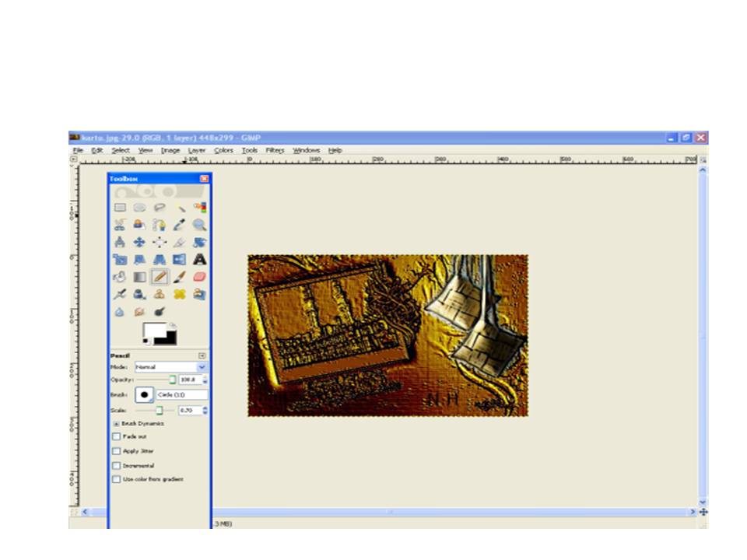Click the Opacity value stepper arrows

[x=205, y=380]
